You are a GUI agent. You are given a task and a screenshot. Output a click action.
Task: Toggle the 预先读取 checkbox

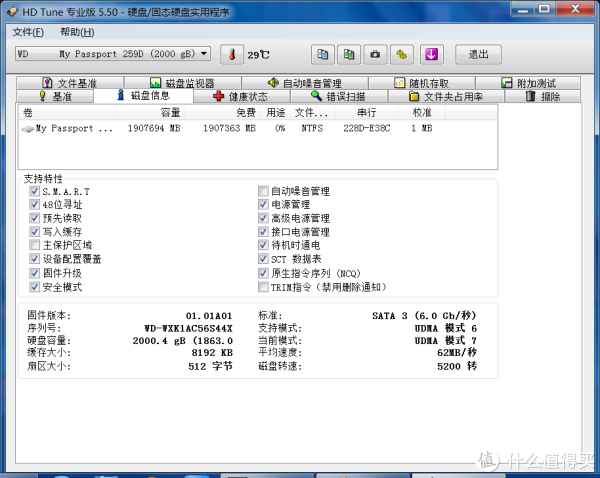(x=34, y=218)
